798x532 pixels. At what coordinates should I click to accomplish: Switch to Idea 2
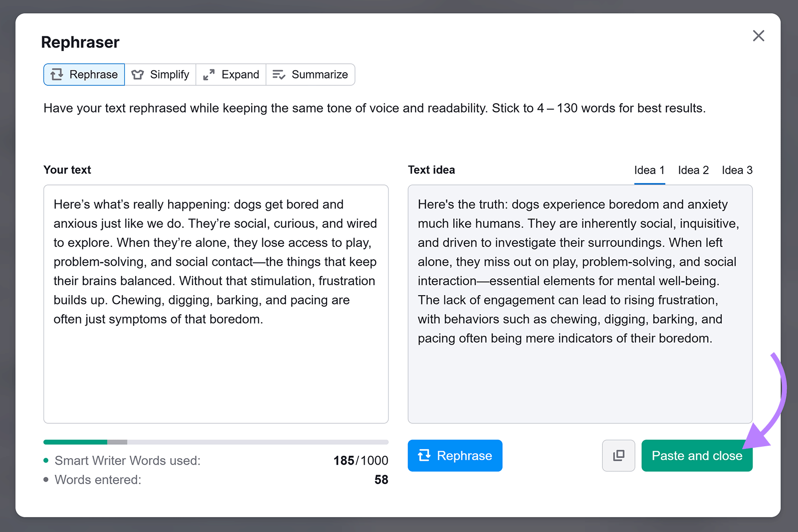pos(693,170)
